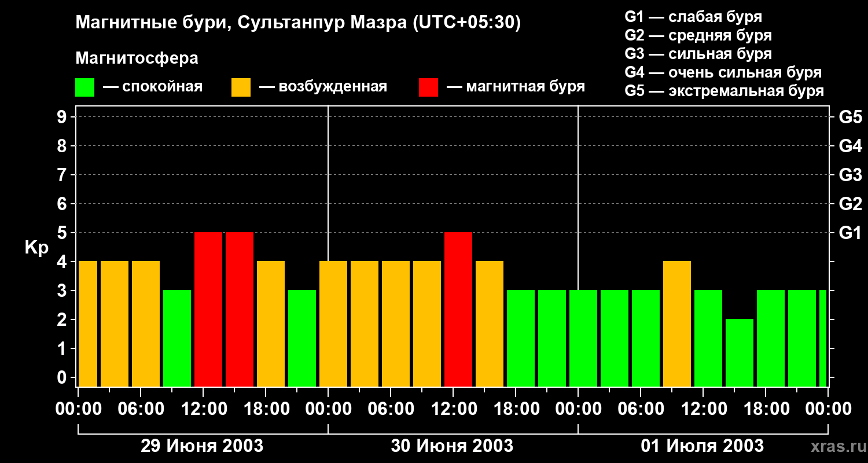The width and height of the screenshot is (868, 463).
Task: Click the yellow 'возбужденная' legend swatch
Action: coord(241,87)
